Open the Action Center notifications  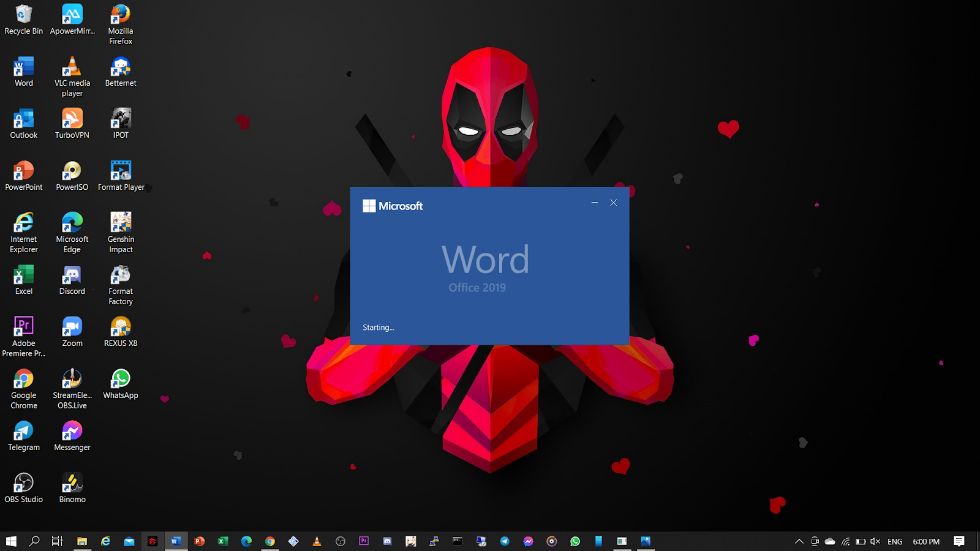click(x=959, y=541)
